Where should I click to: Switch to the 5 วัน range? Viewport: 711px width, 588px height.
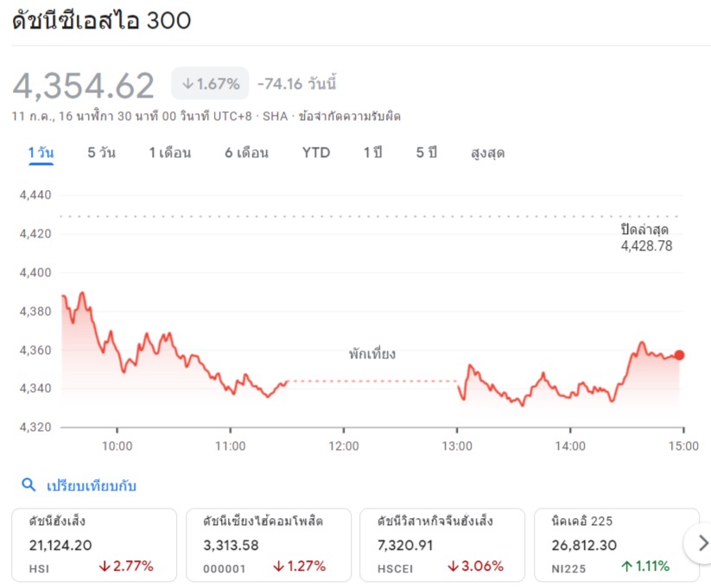tap(101, 153)
